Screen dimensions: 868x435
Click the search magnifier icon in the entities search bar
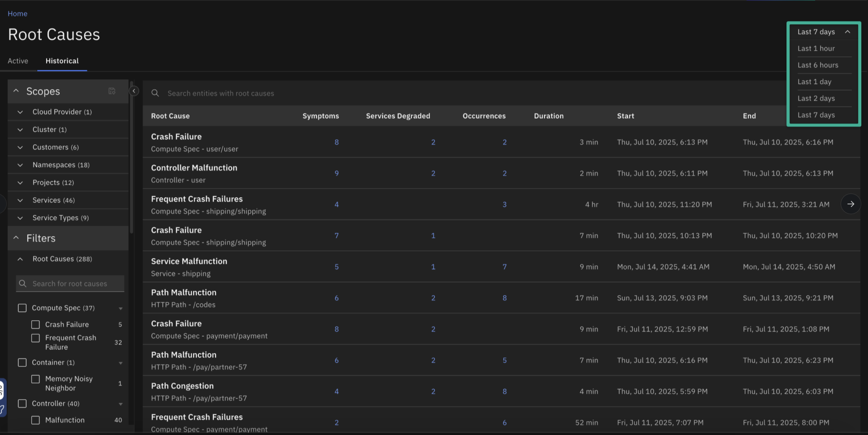(155, 93)
